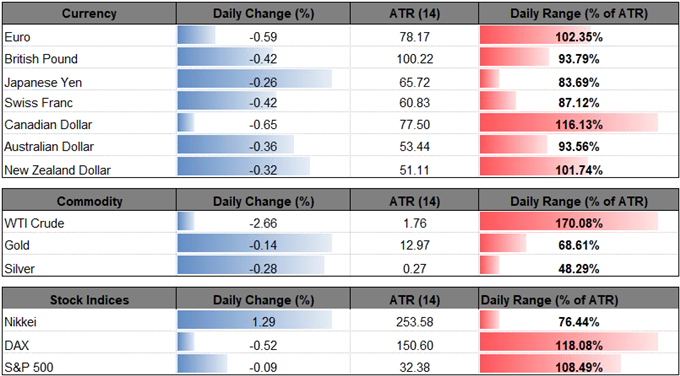The width and height of the screenshot is (680, 376).
Task: Click the Silver ATR value 0.27
Action: pos(414,268)
